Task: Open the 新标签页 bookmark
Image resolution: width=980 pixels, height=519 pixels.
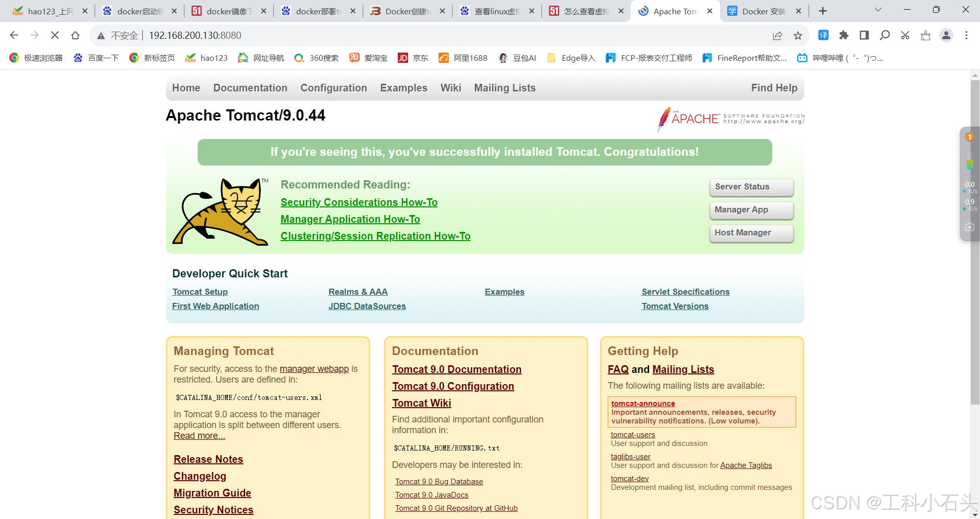Action: click(152, 58)
